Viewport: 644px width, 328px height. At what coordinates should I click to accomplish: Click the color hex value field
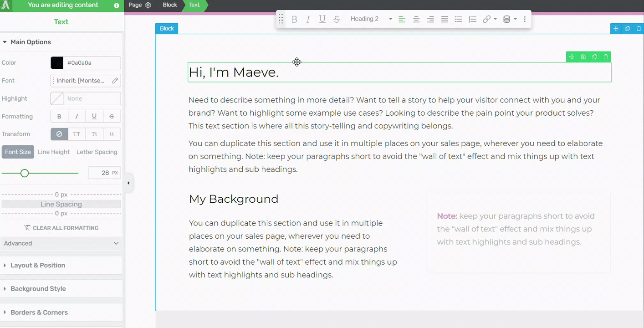92,63
